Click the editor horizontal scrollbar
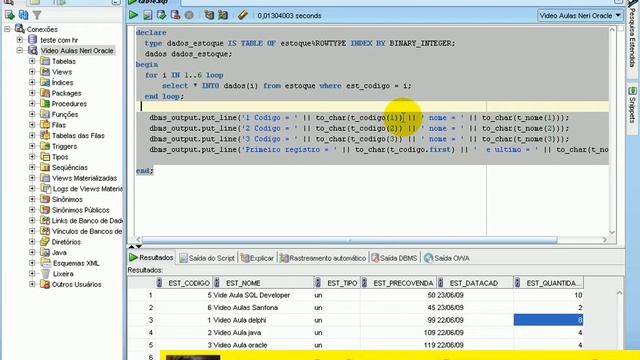640x360 pixels. pyautogui.click(x=349, y=240)
